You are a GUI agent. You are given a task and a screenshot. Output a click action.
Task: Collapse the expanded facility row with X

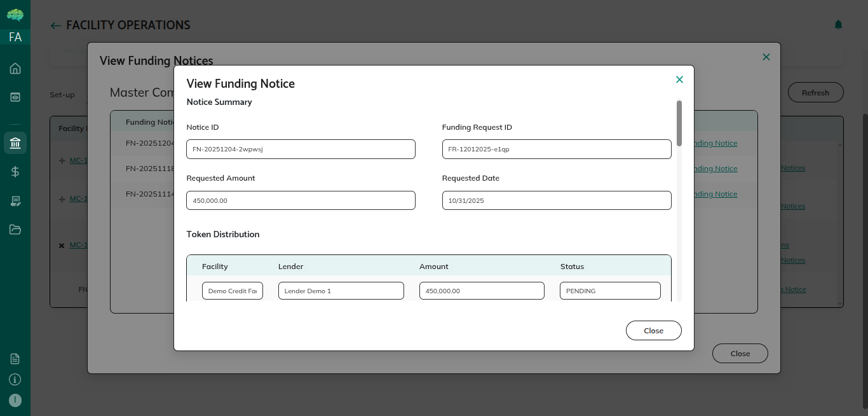[x=62, y=246]
